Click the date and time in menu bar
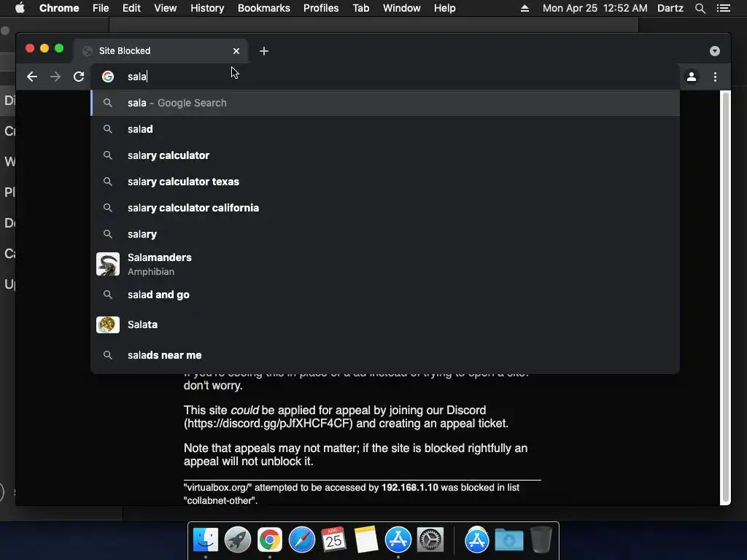Image resolution: width=747 pixels, height=560 pixels. pos(595,8)
